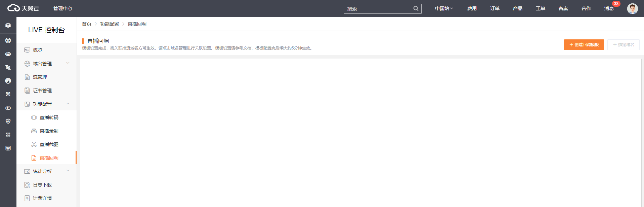The width and height of the screenshot is (644, 207).
Task: Click the shield icon in dark sidebar
Action: pyautogui.click(x=8, y=121)
